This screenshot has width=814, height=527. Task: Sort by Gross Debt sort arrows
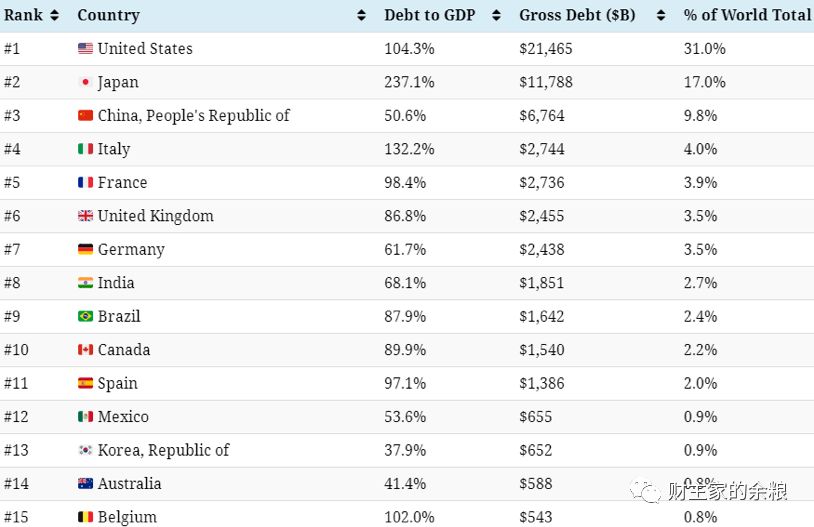(x=660, y=16)
